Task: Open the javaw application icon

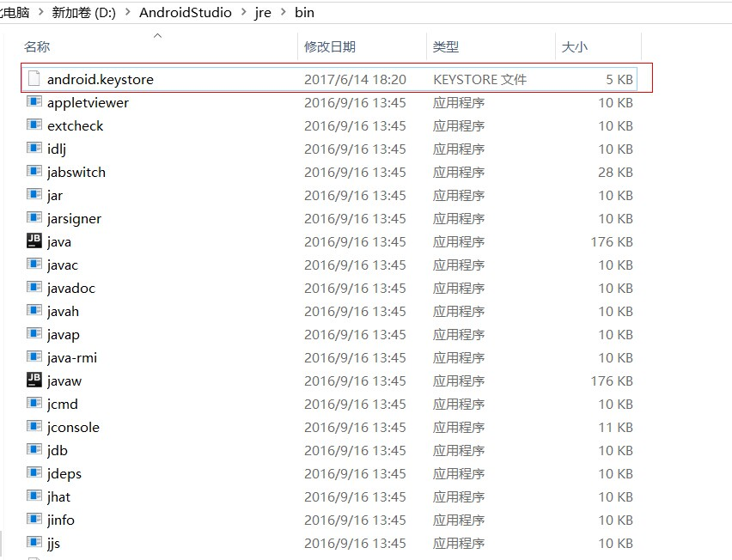Action: coord(33,380)
